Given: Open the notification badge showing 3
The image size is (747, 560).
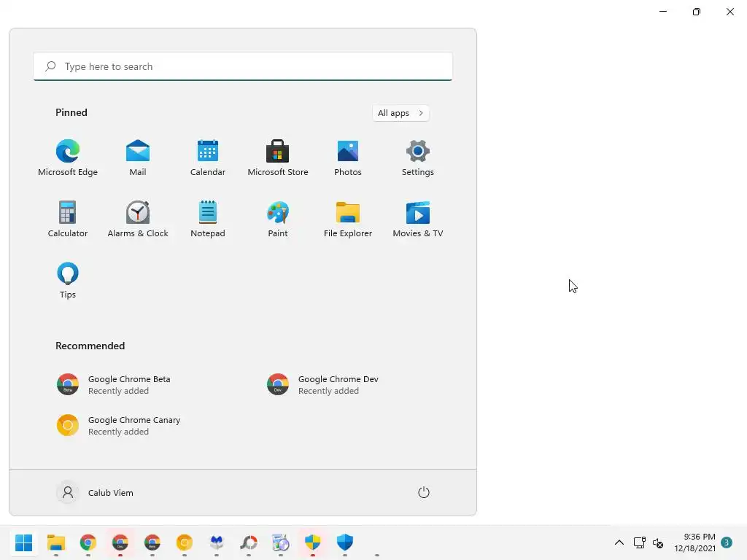Looking at the screenshot, I should [726, 542].
